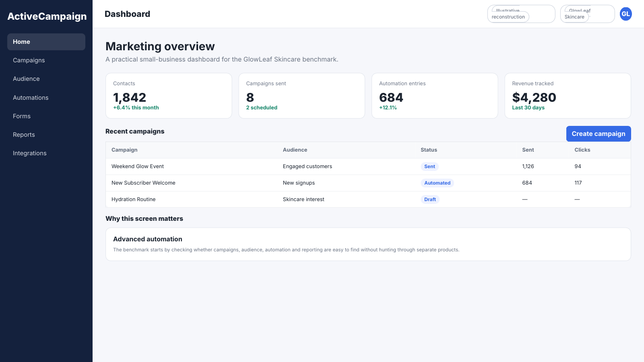
Task: Open the GL user avatar
Action: (625, 14)
